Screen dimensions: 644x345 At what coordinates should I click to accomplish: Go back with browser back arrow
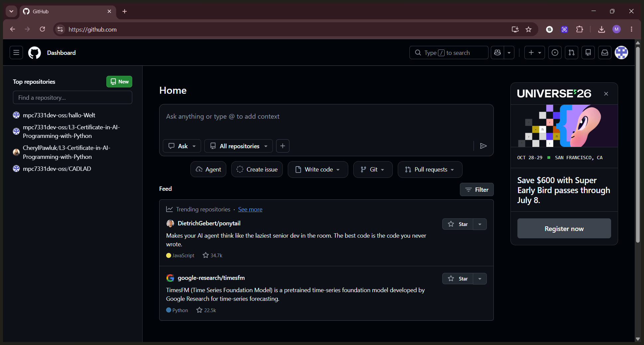click(x=12, y=29)
